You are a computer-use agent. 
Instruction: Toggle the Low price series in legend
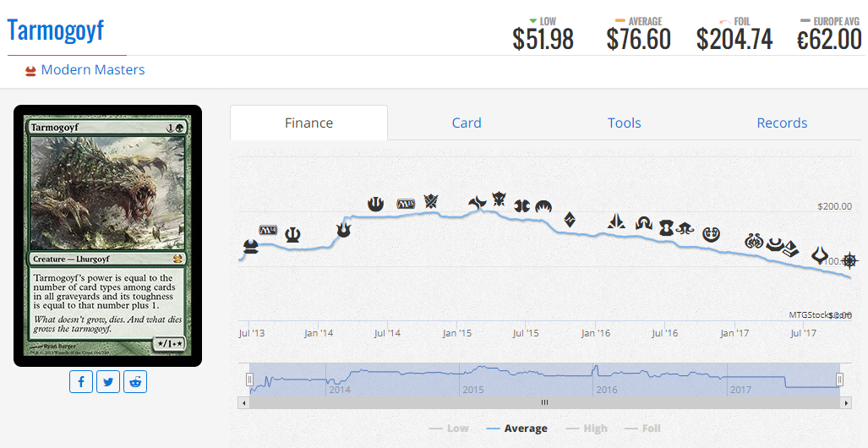coord(449,428)
